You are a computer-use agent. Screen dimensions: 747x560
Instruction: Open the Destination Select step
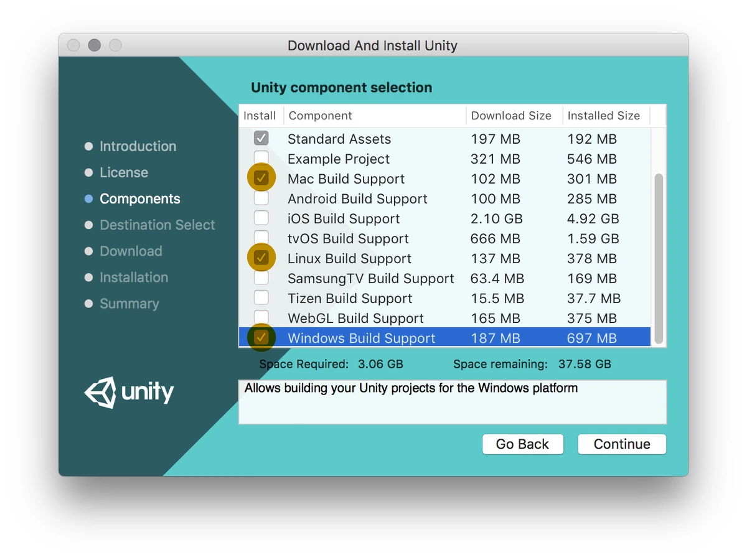click(x=157, y=225)
